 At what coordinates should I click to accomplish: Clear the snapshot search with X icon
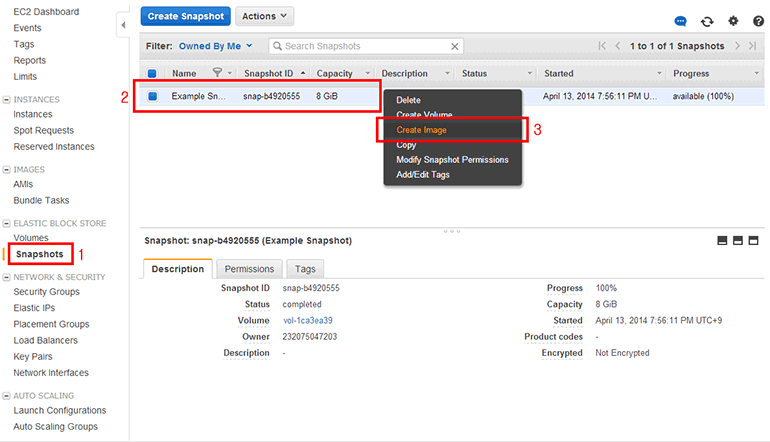(455, 46)
